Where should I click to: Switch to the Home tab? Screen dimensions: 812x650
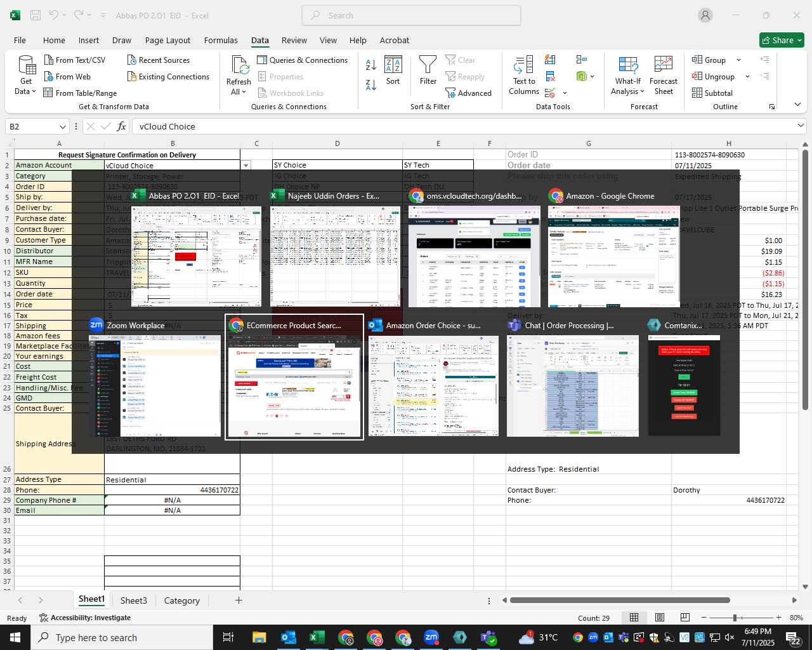[x=54, y=40]
